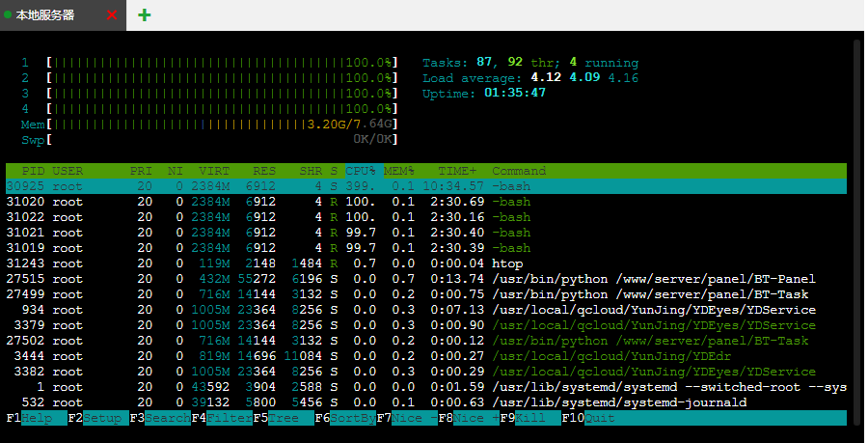Sort by RES column header
The width and height of the screenshot is (868, 443).
click(x=264, y=171)
